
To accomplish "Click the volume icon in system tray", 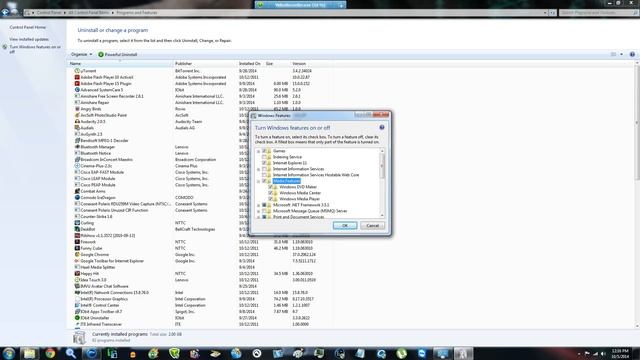I will point(603,354).
